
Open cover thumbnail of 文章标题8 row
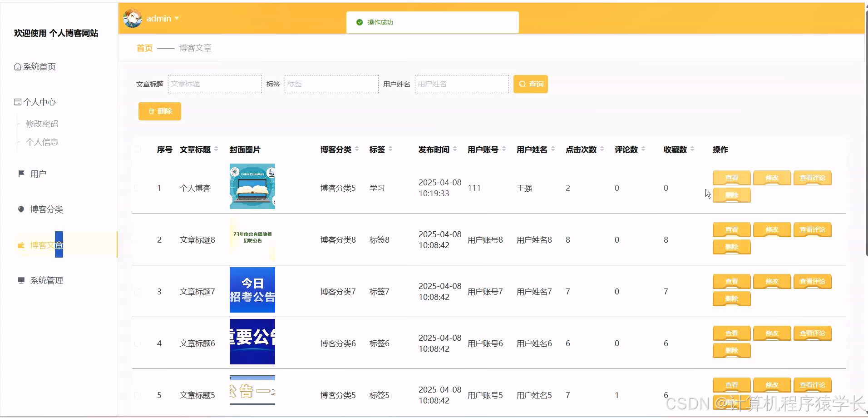tap(252, 238)
